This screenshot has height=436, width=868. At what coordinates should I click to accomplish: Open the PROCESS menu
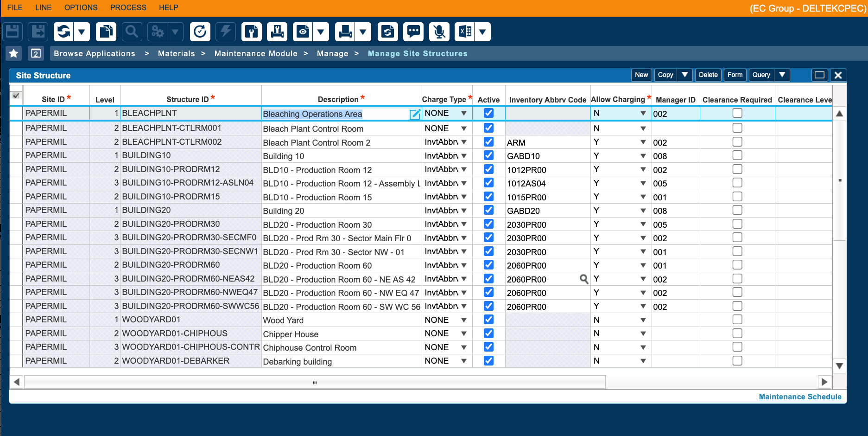(x=128, y=7)
